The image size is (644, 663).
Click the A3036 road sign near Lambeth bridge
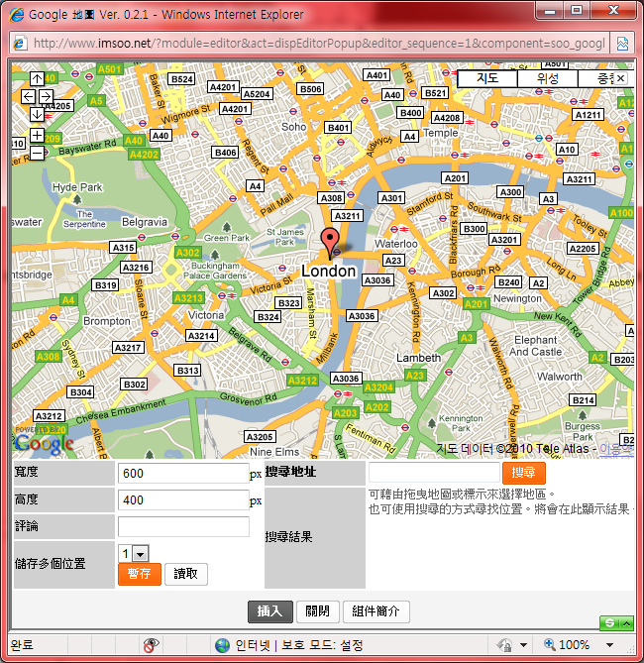[x=361, y=316]
